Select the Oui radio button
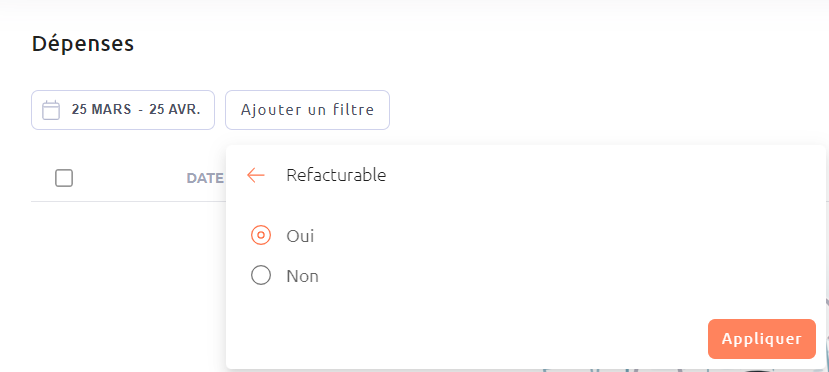829x372 pixels. pos(261,235)
